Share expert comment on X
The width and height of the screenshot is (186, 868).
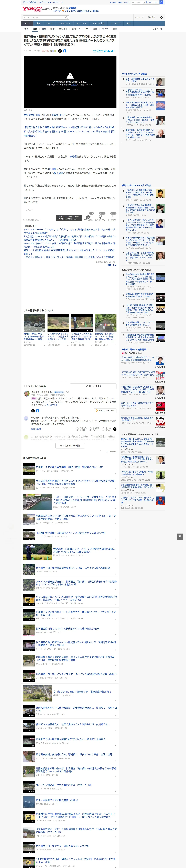pos(33,411)
